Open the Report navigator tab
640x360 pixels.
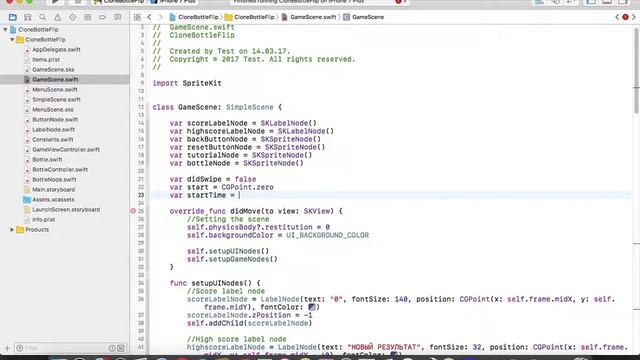(118, 17)
